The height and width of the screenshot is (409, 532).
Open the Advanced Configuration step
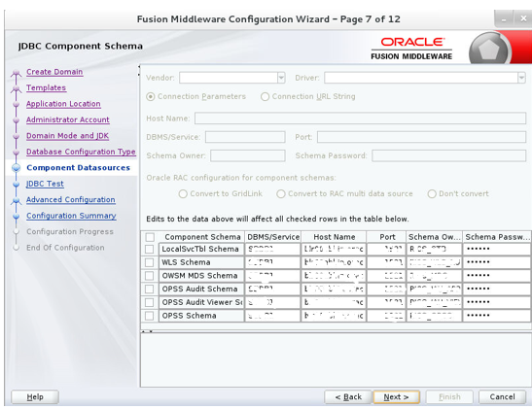(71, 199)
